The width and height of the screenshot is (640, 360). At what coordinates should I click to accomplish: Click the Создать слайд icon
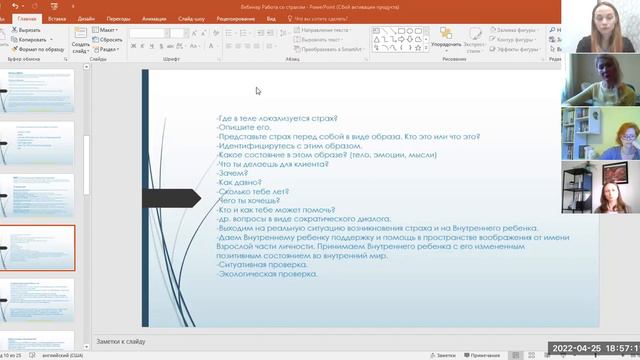point(80,33)
